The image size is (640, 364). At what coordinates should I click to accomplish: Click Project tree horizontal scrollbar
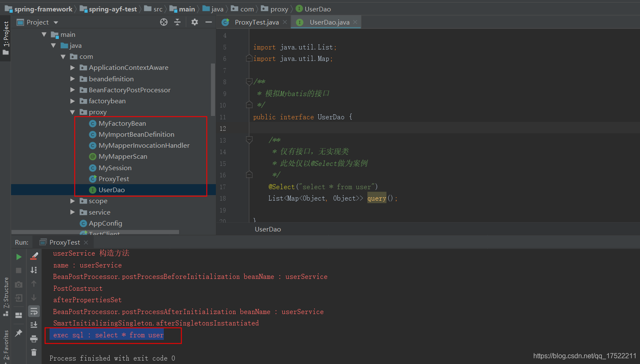pos(95,232)
